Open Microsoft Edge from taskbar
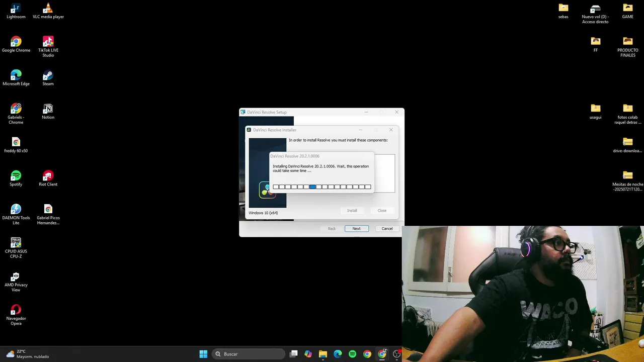The image size is (644, 362). tap(338, 354)
